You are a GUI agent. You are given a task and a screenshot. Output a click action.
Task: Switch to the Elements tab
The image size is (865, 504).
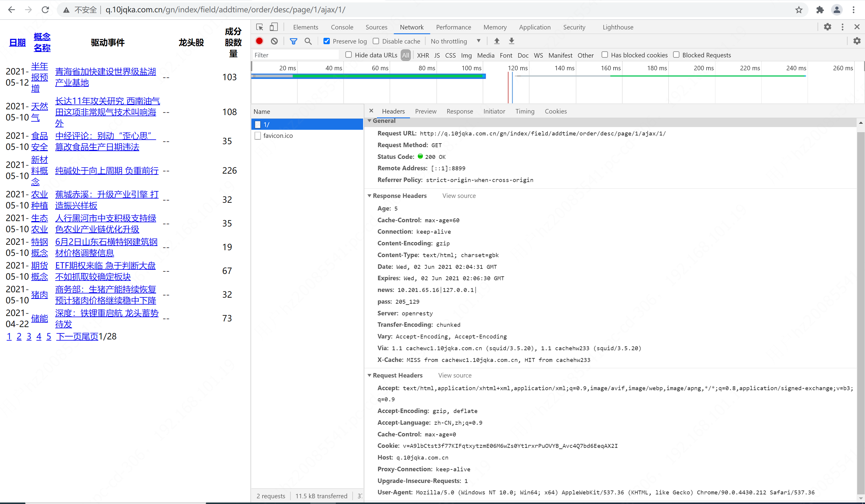click(x=305, y=27)
